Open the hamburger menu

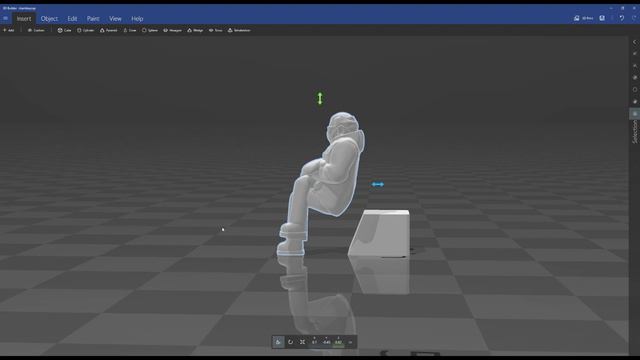[x=5, y=18]
